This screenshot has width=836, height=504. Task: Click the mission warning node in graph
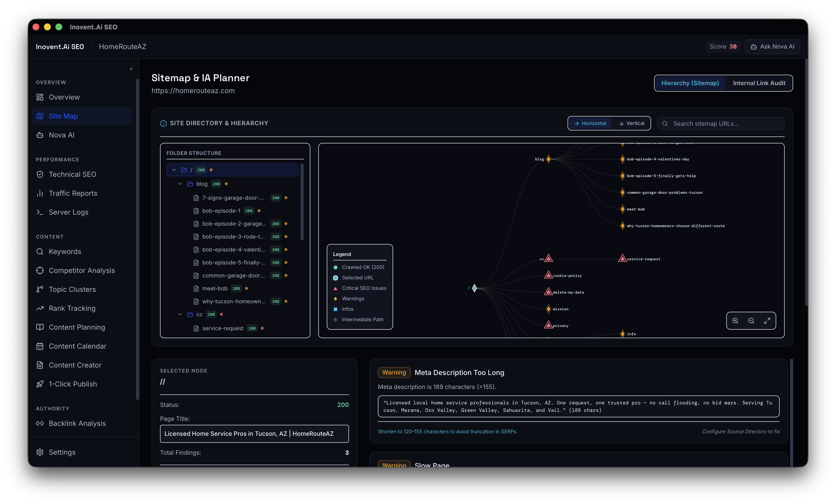pyautogui.click(x=548, y=309)
